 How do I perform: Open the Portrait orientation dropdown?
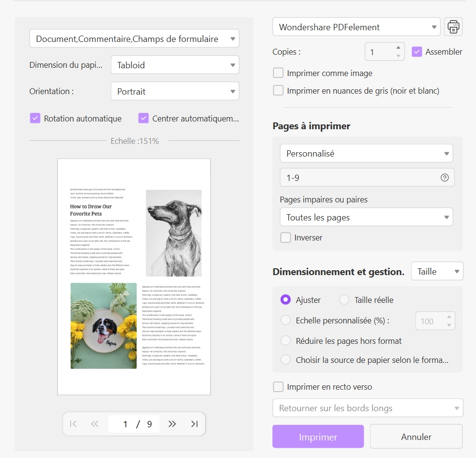click(175, 91)
